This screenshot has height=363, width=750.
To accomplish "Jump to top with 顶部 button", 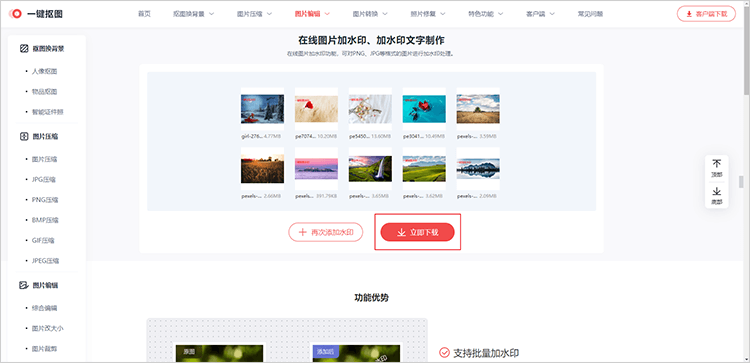I will [717, 168].
